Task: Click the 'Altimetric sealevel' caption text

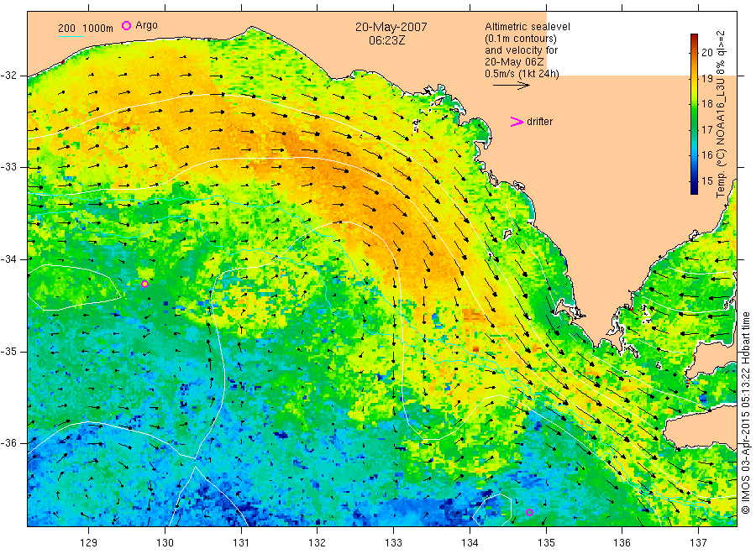Action: (528, 27)
